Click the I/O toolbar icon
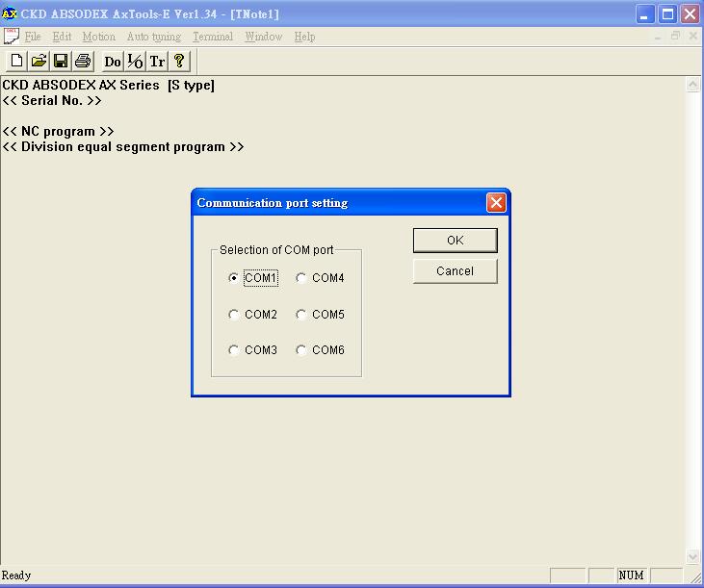This screenshot has height=588, width=704. point(135,62)
